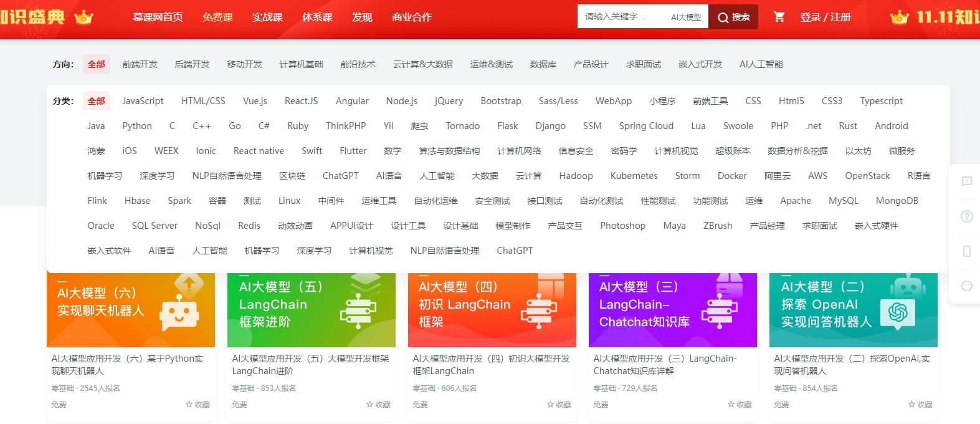Filter category by Python

(137, 126)
